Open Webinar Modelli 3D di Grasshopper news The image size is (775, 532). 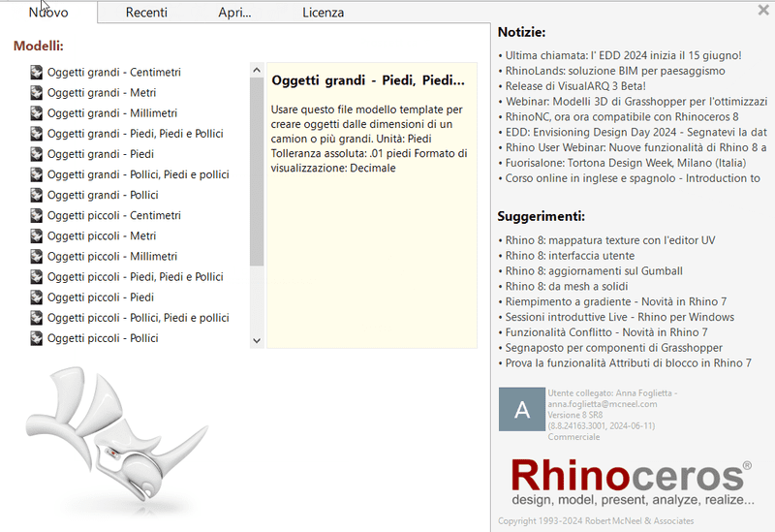click(x=636, y=102)
